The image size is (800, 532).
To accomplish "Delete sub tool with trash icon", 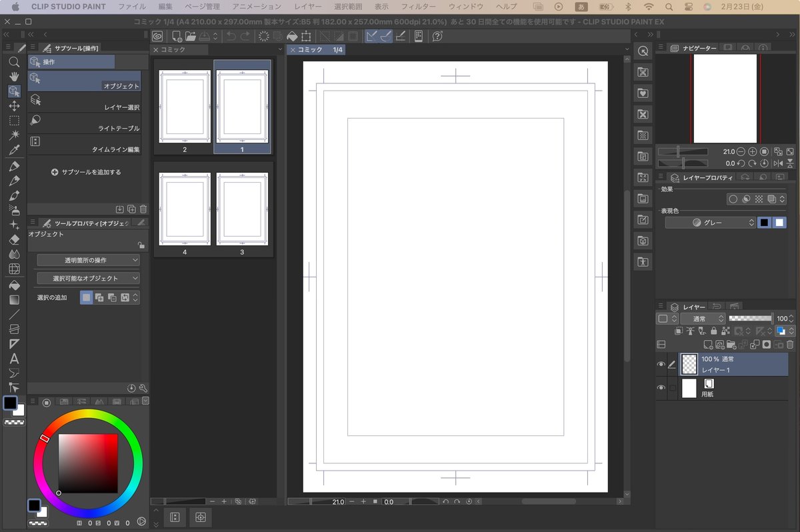I will click(143, 209).
